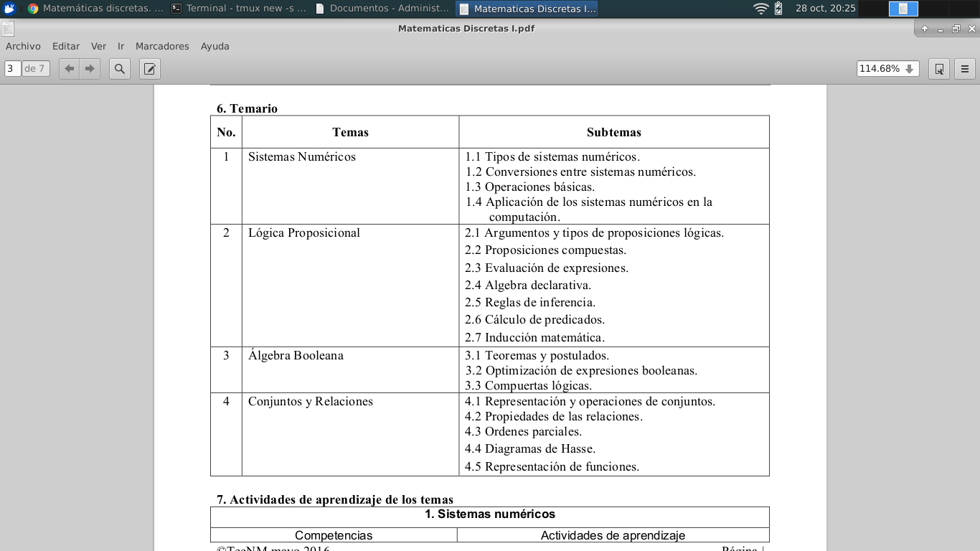The width and height of the screenshot is (980, 551).
Task: Click the 'Temas' column header
Action: coord(350,132)
